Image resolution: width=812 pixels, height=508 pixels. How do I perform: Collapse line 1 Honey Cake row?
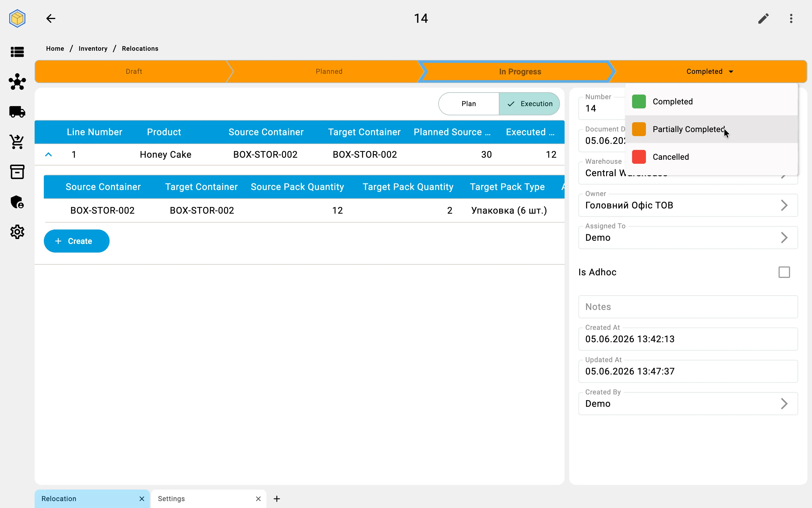click(x=48, y=155)
